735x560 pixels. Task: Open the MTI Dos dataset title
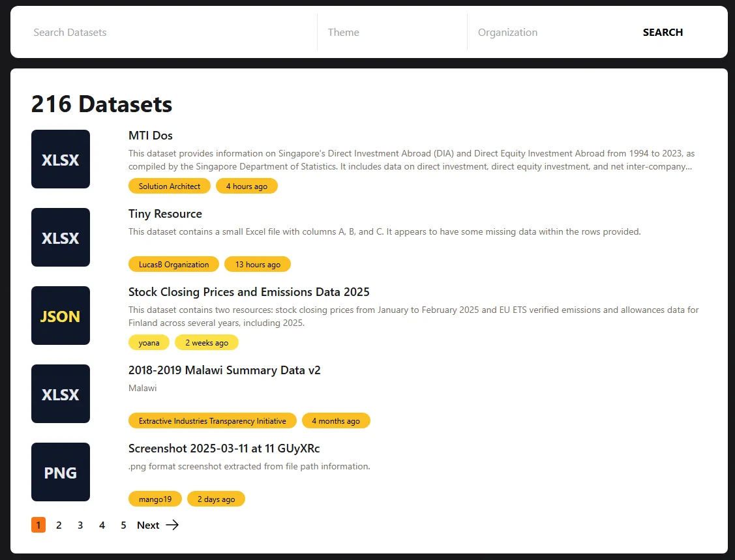click(x=151, y=136)
